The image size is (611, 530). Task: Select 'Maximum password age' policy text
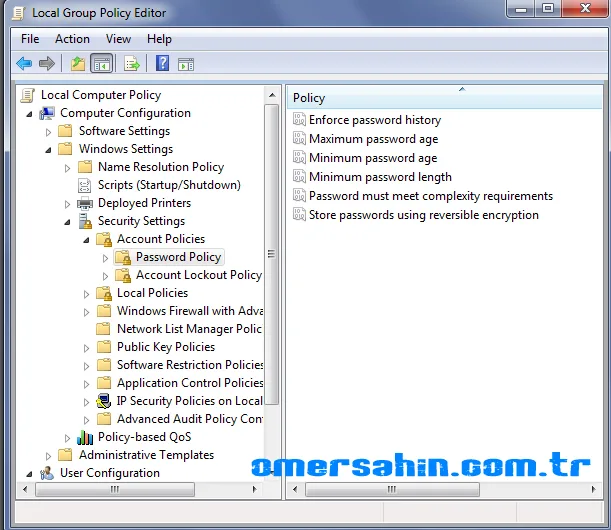[x=373, y=139]
